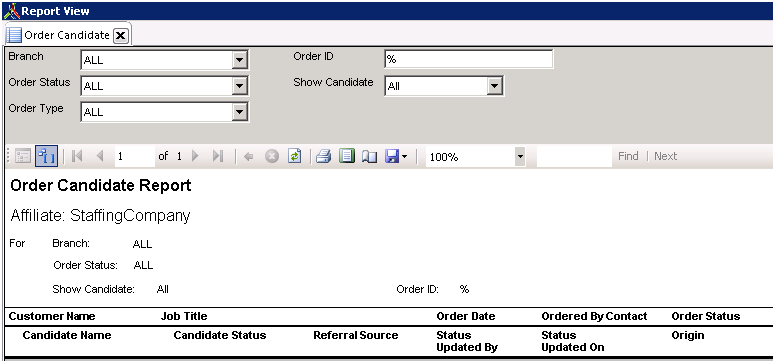Toggle the document map icon in report toolbar

point(23,156)
